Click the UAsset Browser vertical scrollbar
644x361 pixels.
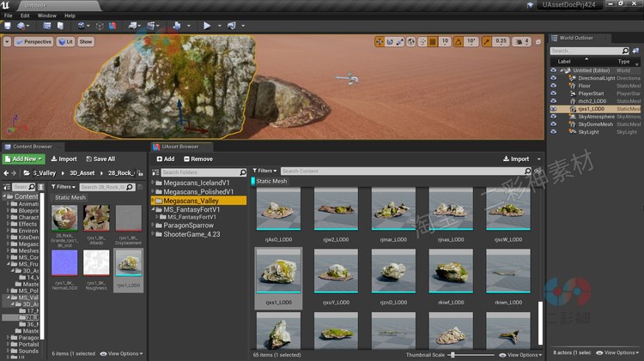coord(540,323)
